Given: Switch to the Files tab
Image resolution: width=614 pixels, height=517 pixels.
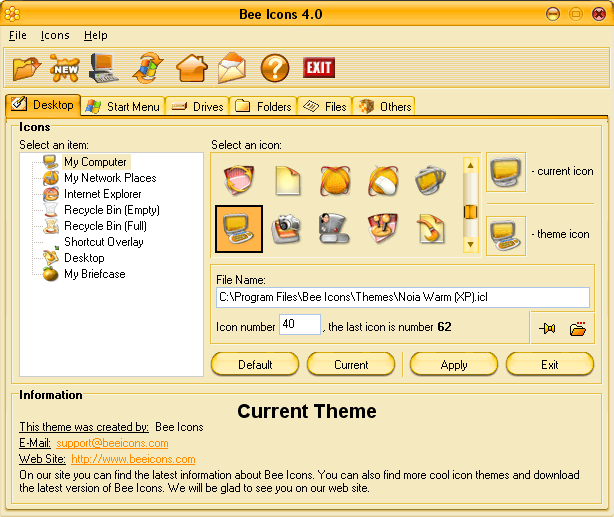Looking at the screenshot, I should coord(325,107).
